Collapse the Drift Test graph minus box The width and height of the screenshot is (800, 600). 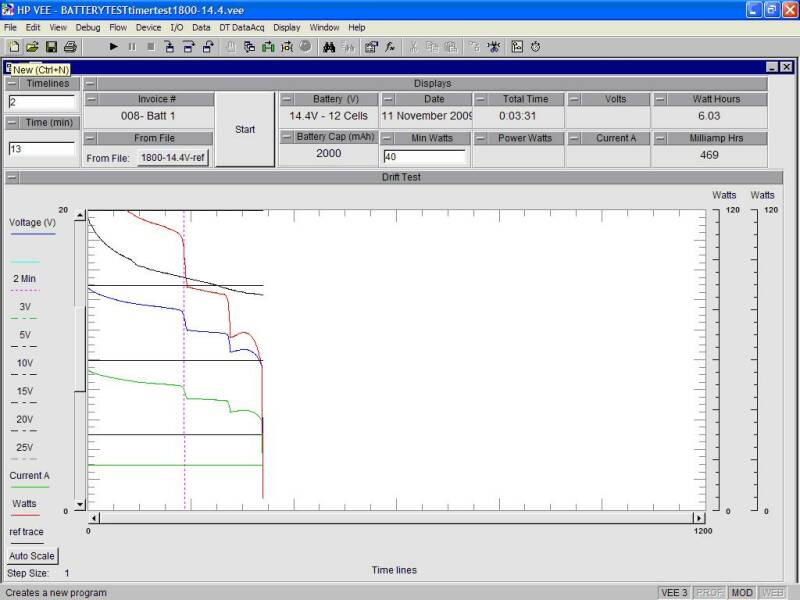pos(12,177)
